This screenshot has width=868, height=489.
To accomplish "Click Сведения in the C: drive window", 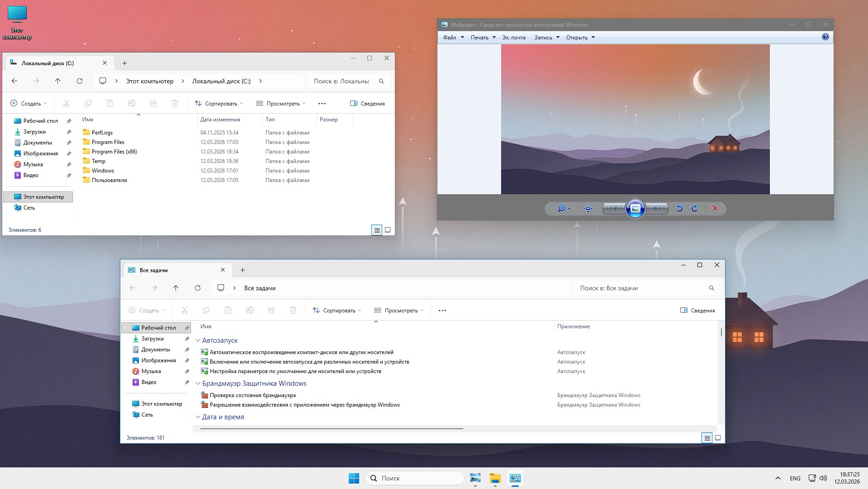I will tap(368, 103).
